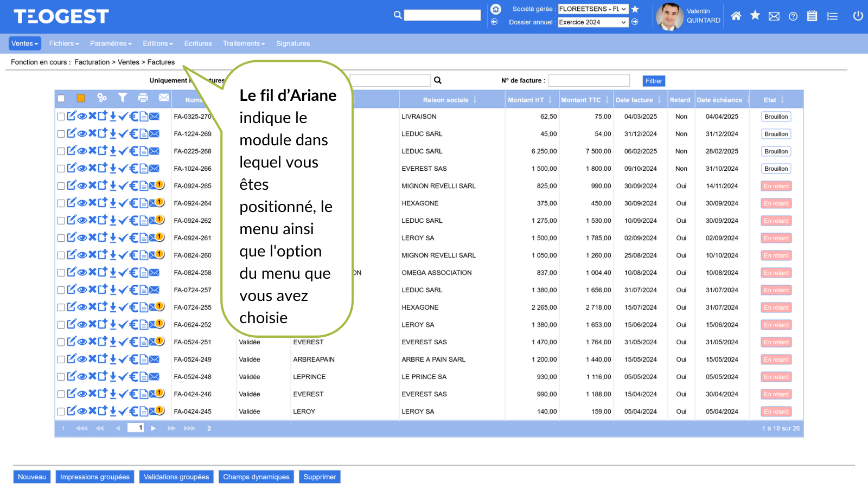The image size is (868, 488).
Task: Expand the Dossier annuel Exercice 2024 dropdown
Action: tap(593, 22)
